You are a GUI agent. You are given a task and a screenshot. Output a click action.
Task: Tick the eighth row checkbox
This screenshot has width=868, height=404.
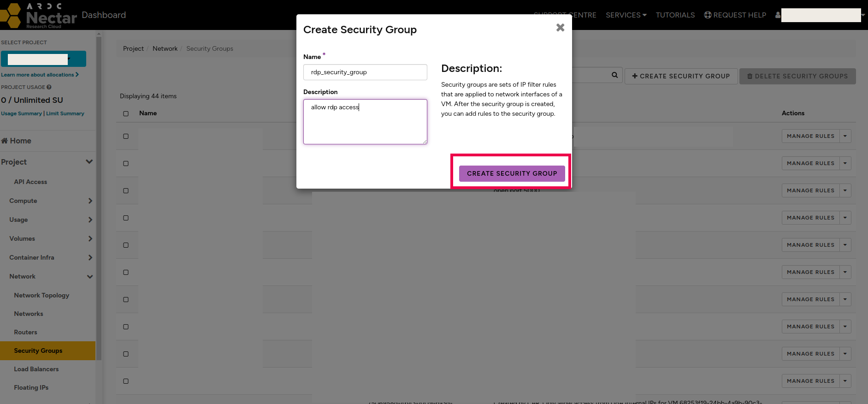[126, 327]
